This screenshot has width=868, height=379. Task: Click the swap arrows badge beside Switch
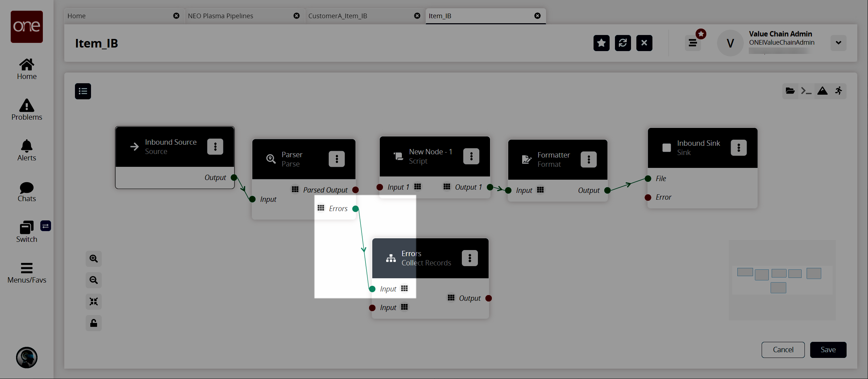46,226
